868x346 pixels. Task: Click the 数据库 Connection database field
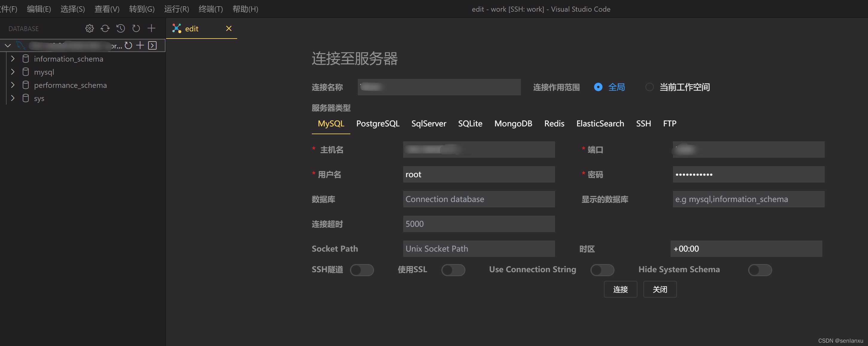pos(479,199)
